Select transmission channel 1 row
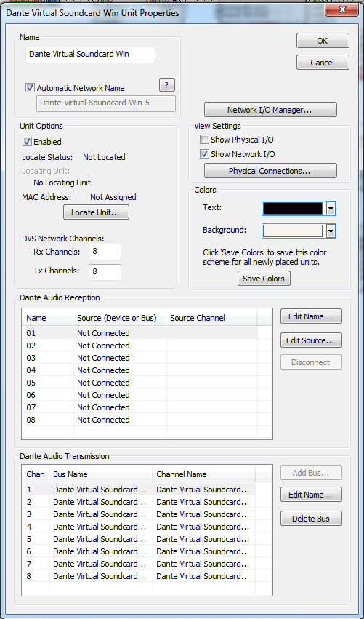The image size is (364, 619). pyautogui.click(x=139, y=490)
